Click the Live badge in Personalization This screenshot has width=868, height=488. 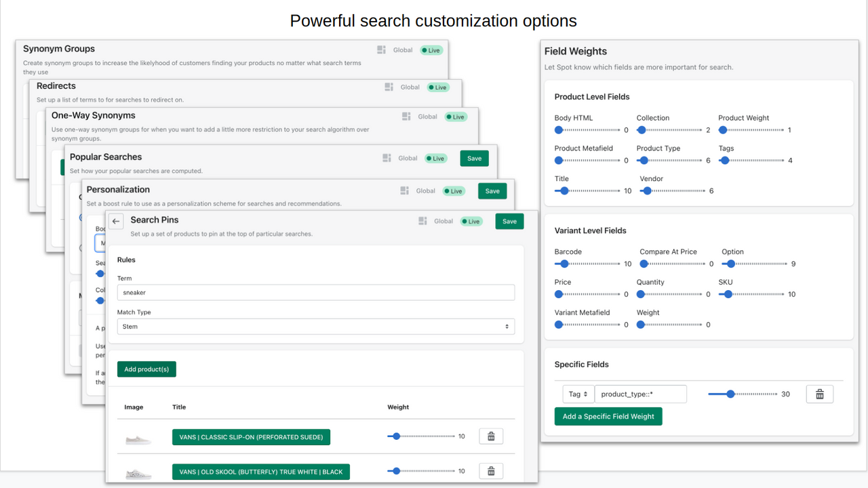454,191
